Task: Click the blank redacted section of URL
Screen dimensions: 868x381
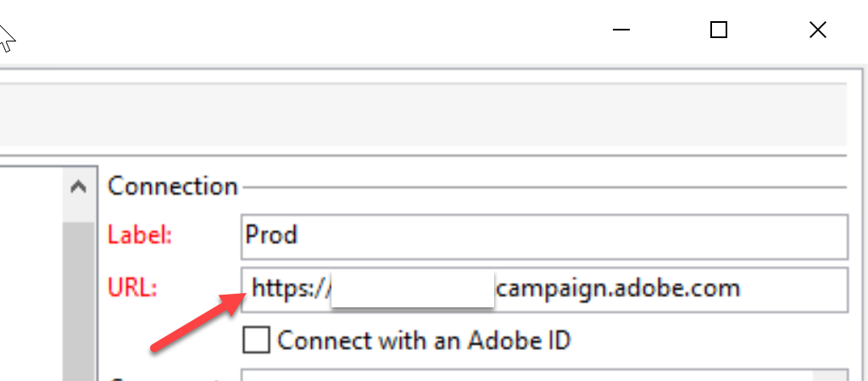Action: [413, 290]
